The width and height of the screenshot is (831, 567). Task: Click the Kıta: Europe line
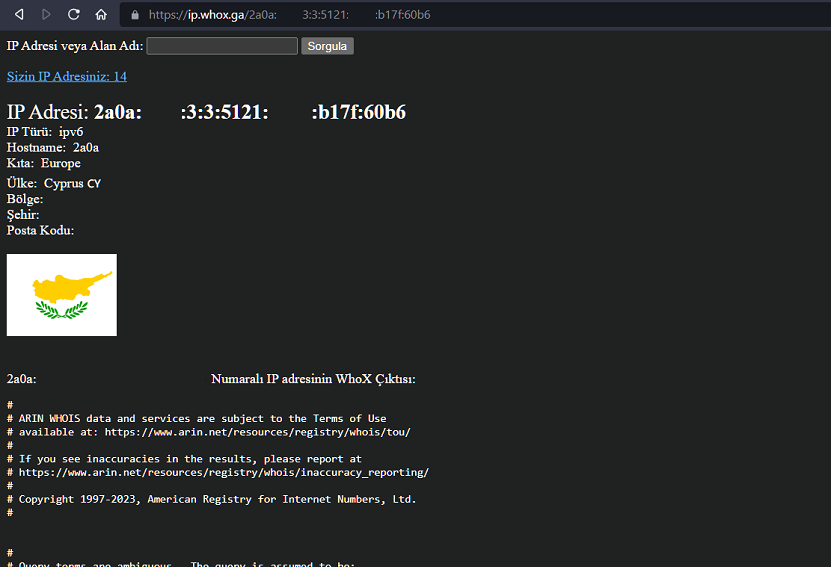(x=43, y=163)
